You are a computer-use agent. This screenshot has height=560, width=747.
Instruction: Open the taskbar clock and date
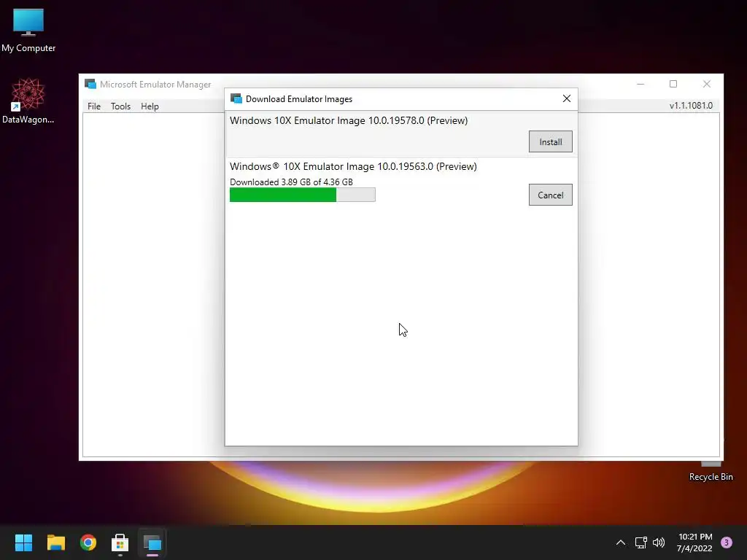[694, 542]
